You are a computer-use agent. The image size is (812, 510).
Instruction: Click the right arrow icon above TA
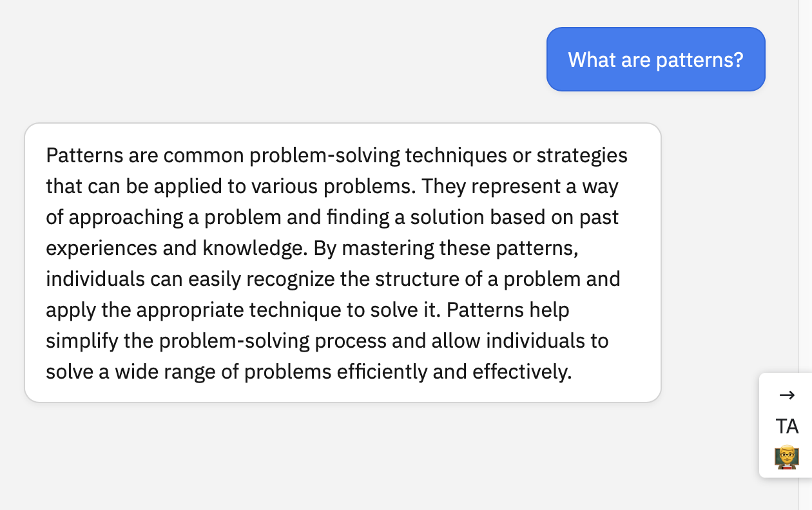coord(787,395)
